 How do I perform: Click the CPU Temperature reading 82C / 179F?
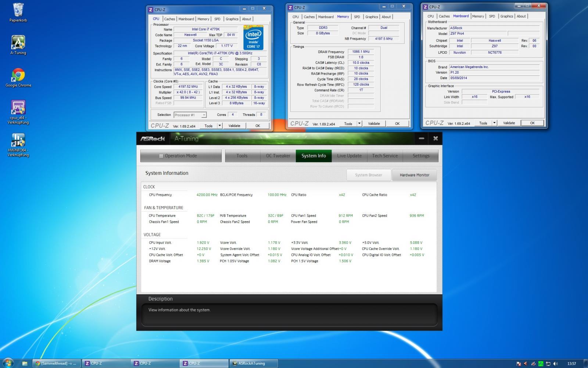pyautogui.click(x=205, y=216)
